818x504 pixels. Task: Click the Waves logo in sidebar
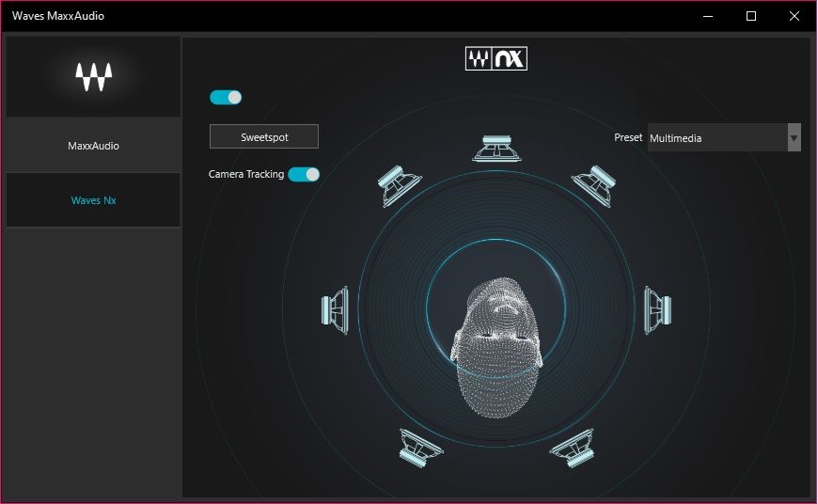[93, 77]
